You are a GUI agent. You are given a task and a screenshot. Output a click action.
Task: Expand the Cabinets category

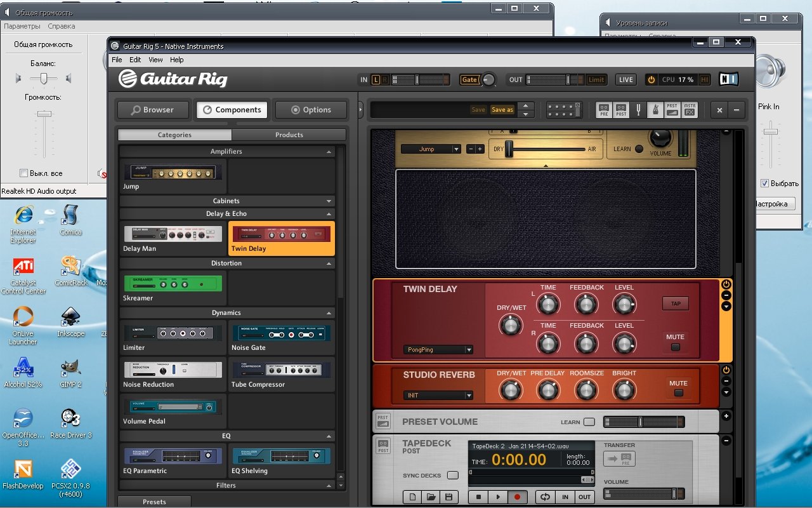coord(329,201)
